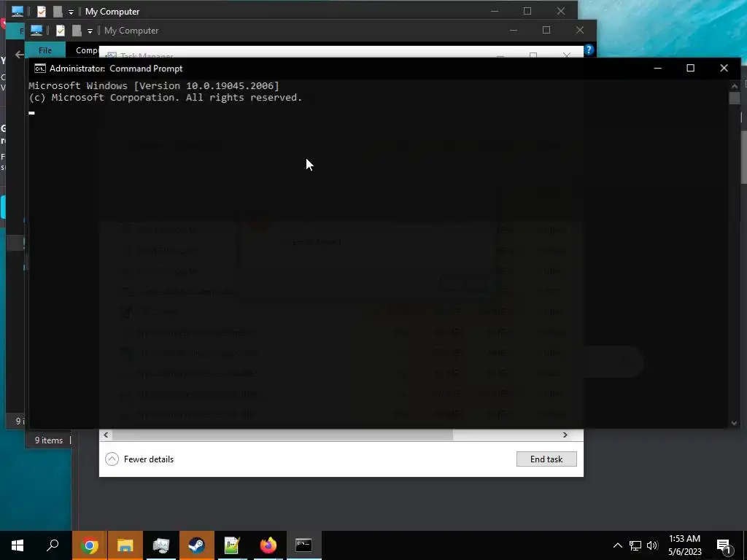Viewport: 747px width, 560px height.
Task: Collapse Task Manager with Fewer details
Action: [139, 459]
